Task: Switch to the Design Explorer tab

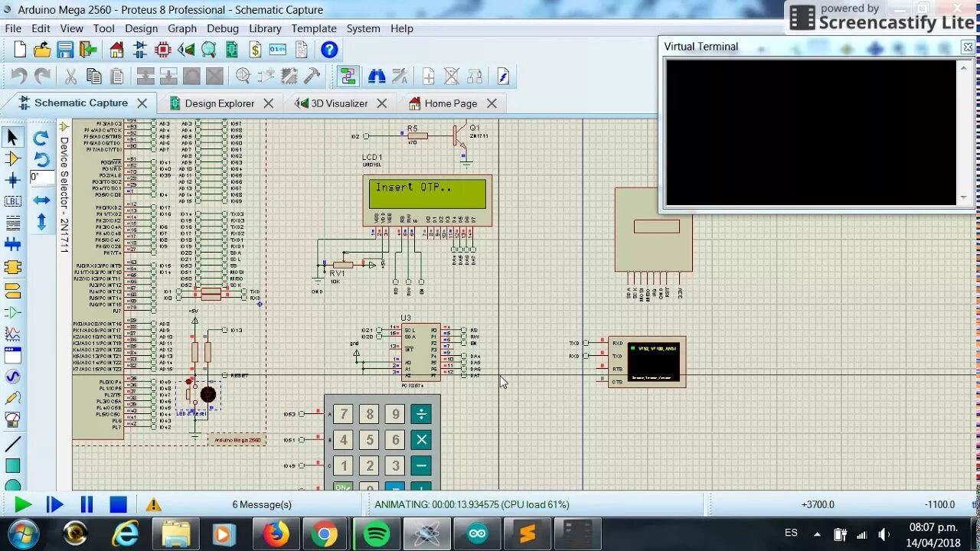Action: pos(219,103)
